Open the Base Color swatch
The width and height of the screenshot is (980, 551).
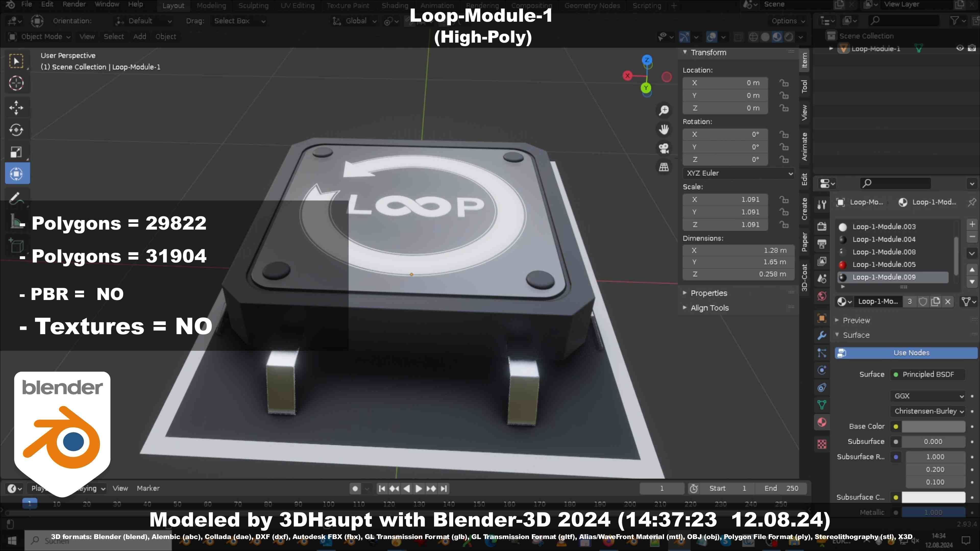(933, 427)
